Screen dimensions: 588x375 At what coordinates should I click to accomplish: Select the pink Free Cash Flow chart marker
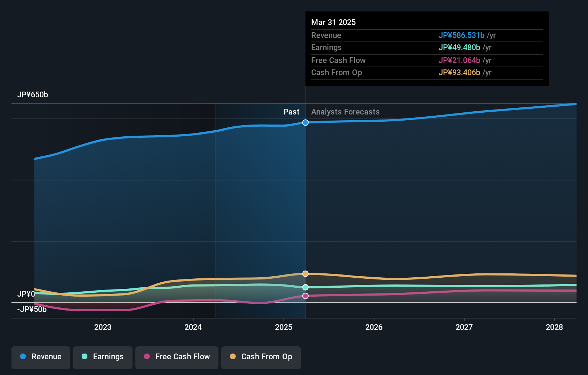pyautogui.click(x=305, y=296)
